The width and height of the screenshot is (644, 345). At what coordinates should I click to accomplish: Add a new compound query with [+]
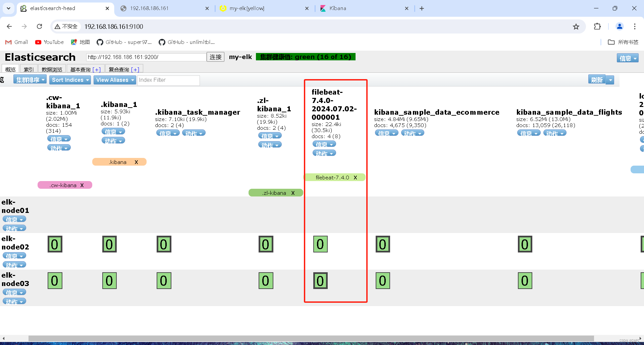click(135, 70)
